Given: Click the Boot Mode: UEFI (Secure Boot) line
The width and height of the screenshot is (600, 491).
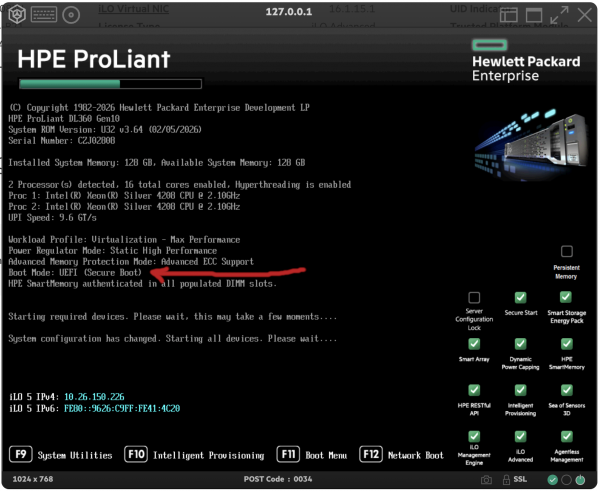Looking at the screenshot, I should coord(75,272).
